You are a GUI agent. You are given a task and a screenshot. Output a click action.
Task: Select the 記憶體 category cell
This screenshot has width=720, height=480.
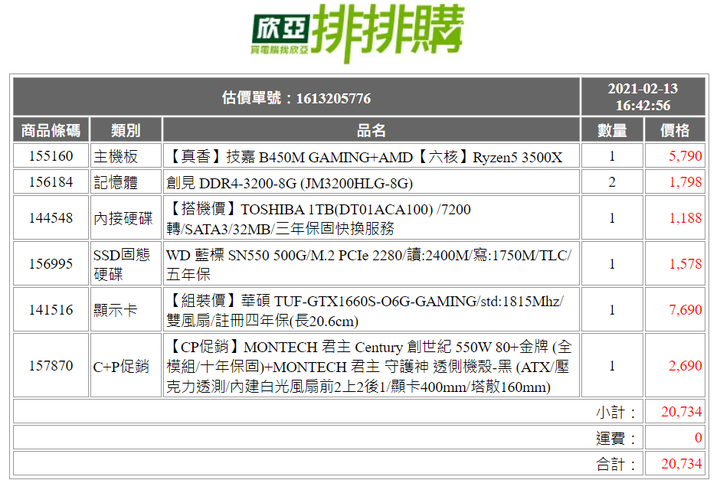pos(126,182)
